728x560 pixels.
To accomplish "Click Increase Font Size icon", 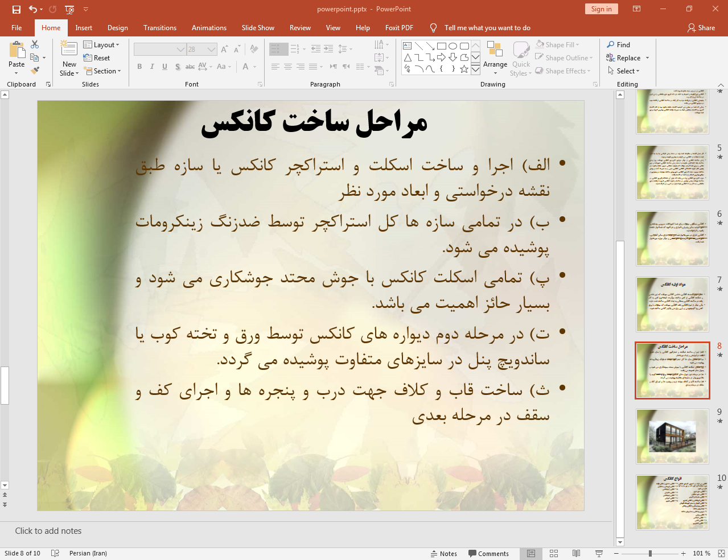I will pyautogui.click(x=224, y=50).
